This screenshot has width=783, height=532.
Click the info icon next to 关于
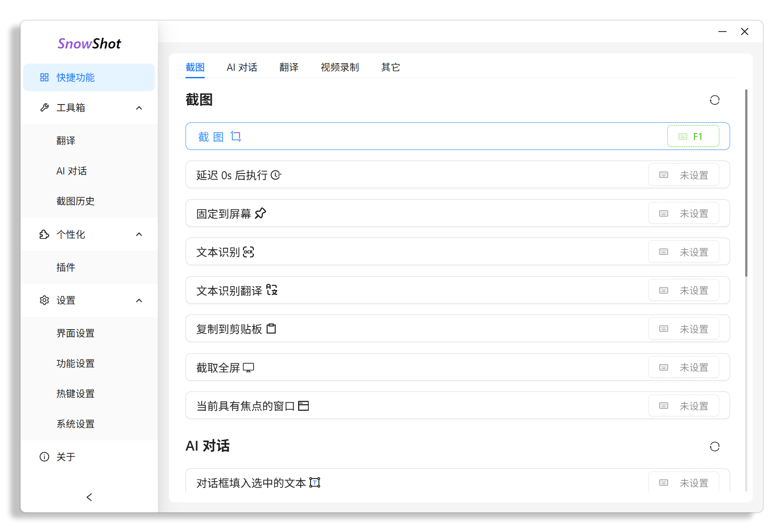[x=44, y=457]
